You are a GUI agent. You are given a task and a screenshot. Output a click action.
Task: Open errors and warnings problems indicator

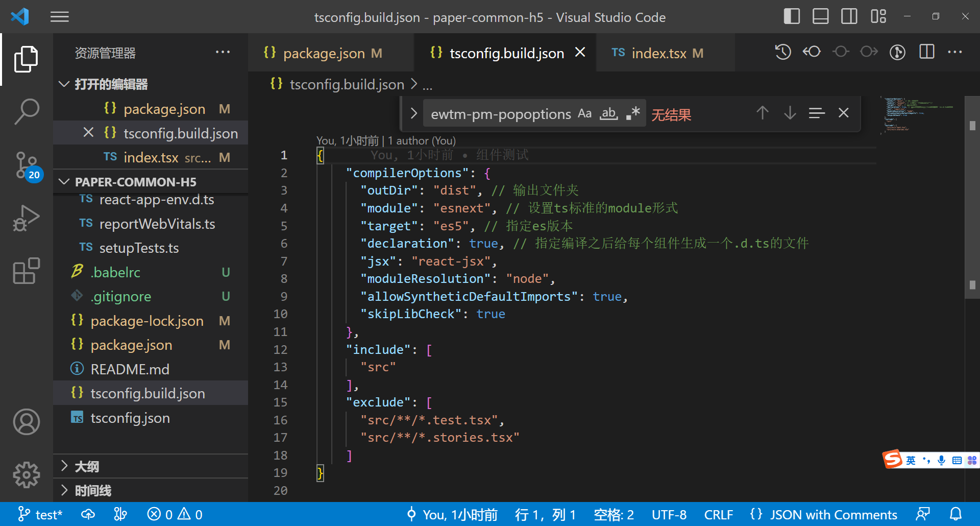175,514
